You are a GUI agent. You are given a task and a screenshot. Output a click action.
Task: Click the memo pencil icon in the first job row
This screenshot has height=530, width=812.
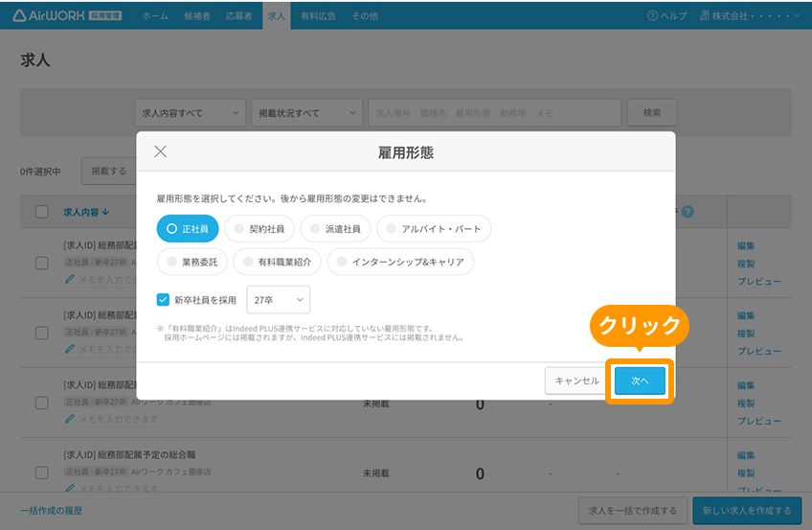click(x=69, y=279)
